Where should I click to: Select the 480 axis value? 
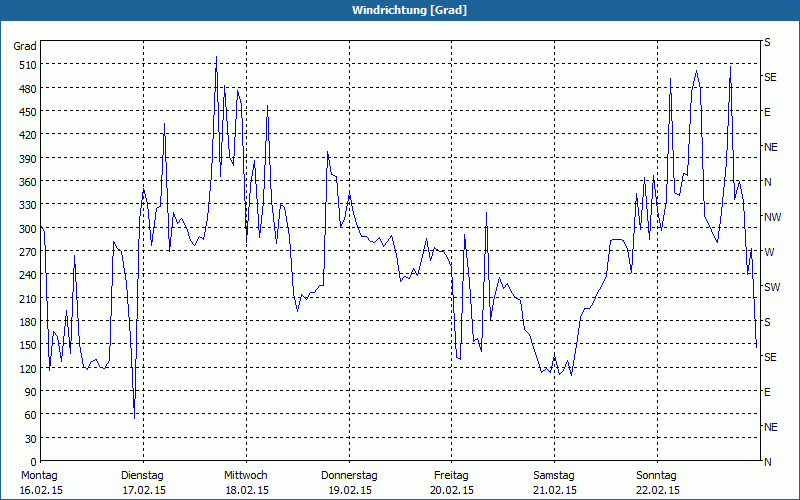[x=28, y=89]
